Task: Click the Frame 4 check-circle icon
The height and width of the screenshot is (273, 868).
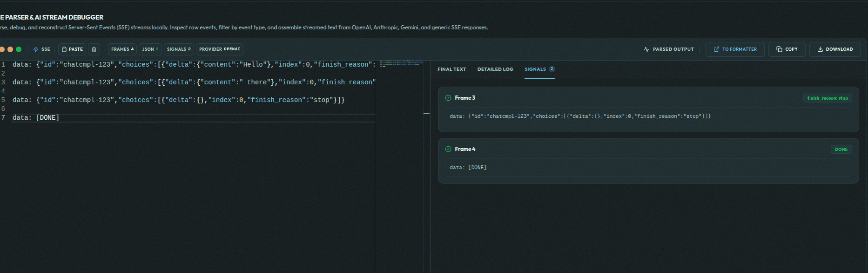Action: point(448,149)
